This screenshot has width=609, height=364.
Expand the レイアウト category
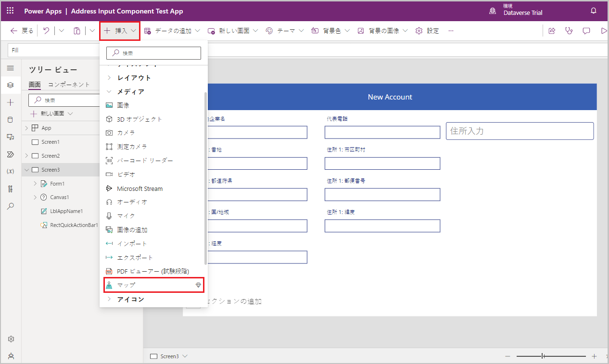tap(134, 77)
